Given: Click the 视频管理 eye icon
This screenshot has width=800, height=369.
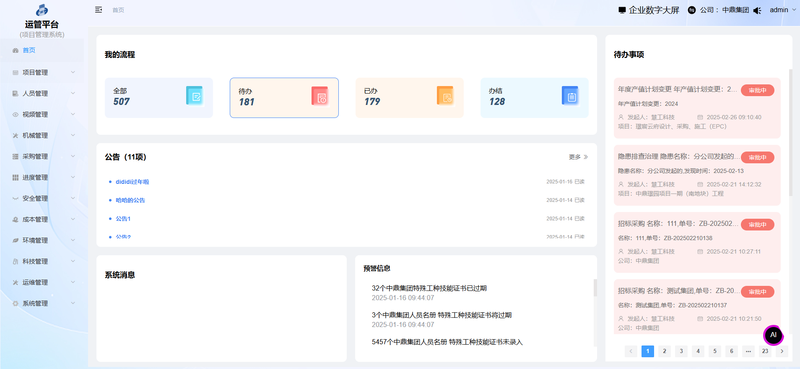Looking at the screenshot, I should [x=15, y=114].
